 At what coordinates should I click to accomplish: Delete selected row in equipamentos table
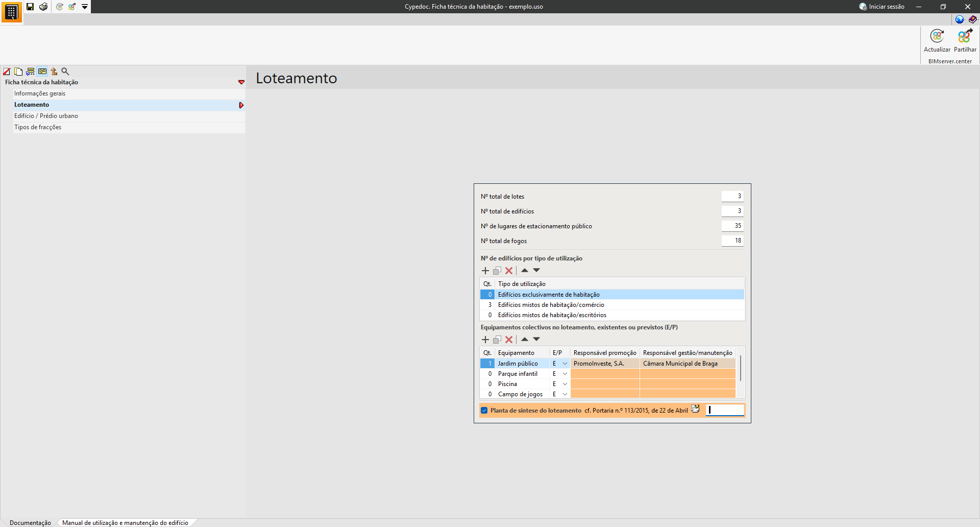[x=509, y=340]
